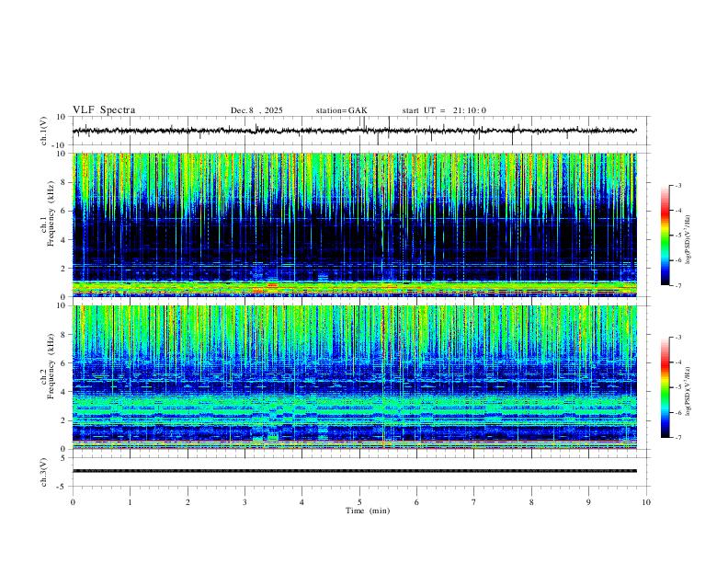Click the 'VLF Spectra' title text
This screenshot has height=563, width=728.
104,110
